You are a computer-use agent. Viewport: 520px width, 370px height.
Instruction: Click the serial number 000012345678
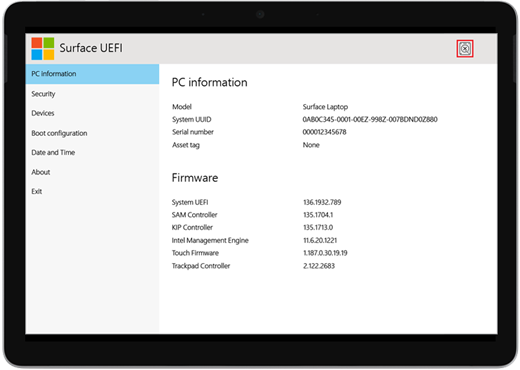[324, 132]
